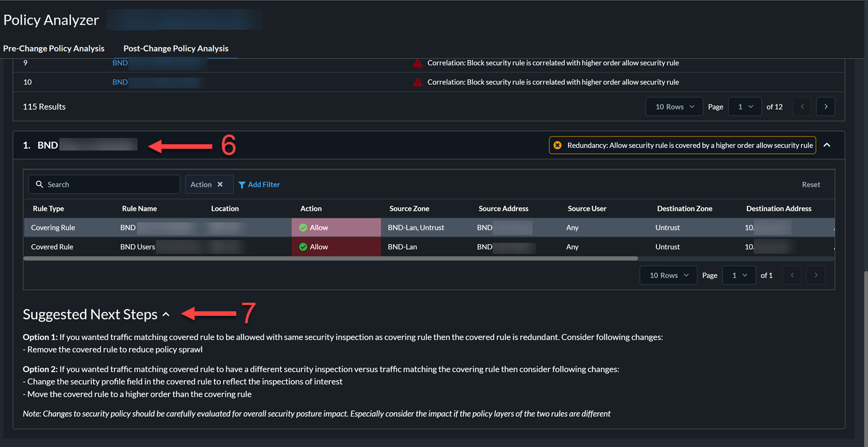This screenshot has width=868, height=447.
Task: Open lower table 10 Rows dropdown
Action: tap(668, 275)
